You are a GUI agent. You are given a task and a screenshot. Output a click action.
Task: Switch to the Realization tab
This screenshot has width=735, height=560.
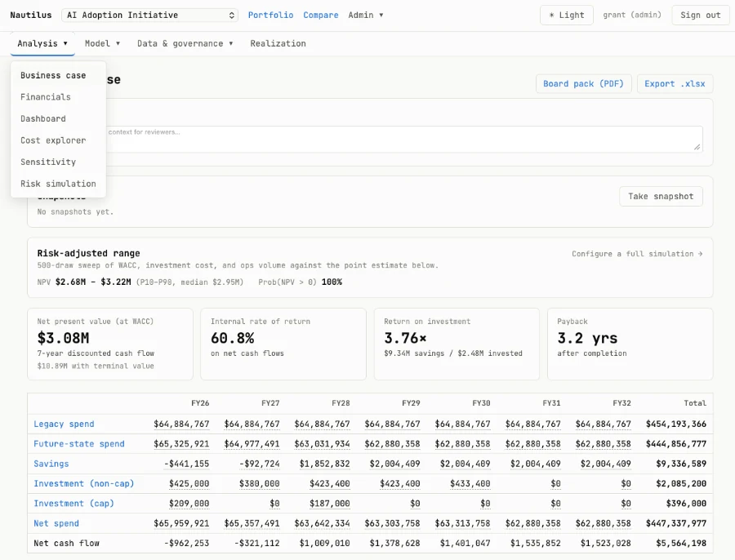point(278,43)
